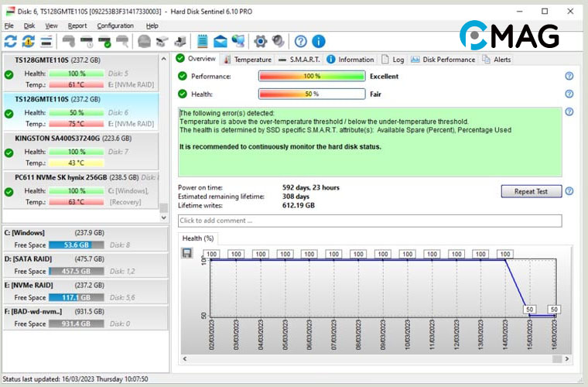Viewport: 588px width, 387px height.
Task: Click the gear Configuration icon in toolbar
Action: [x=261, y=42]
